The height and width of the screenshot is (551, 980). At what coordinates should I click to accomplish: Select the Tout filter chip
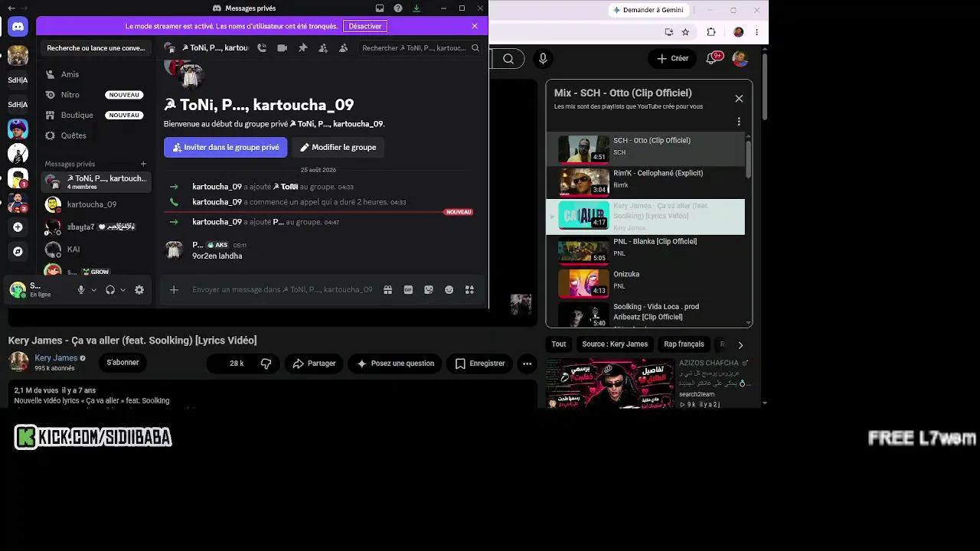pyautogui.click(x=559, y=344)
